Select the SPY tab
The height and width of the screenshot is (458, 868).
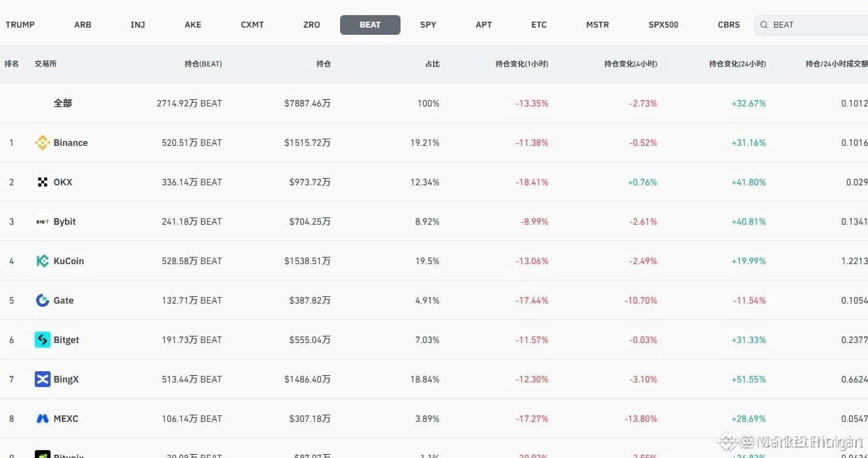tap(428, 25)
